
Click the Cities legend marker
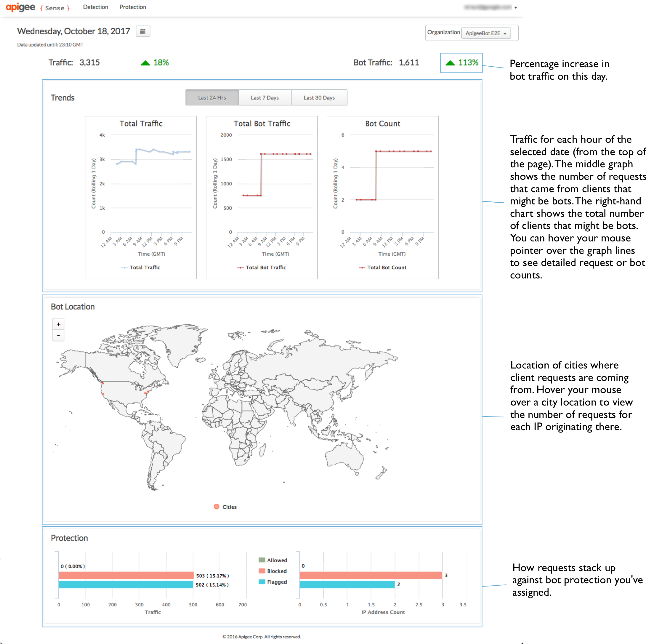217,506
